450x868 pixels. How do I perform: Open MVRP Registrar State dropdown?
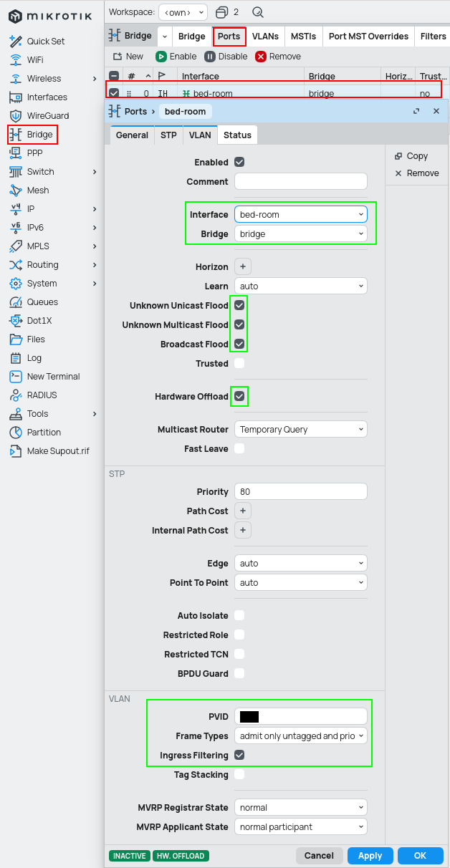point(301,808)
